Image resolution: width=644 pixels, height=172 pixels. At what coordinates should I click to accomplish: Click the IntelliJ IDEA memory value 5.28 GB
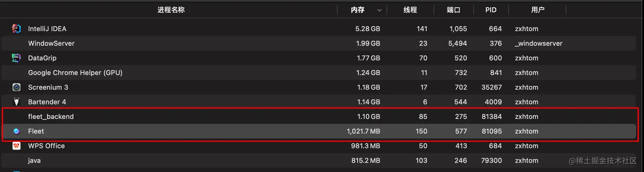tap(368, 29)
